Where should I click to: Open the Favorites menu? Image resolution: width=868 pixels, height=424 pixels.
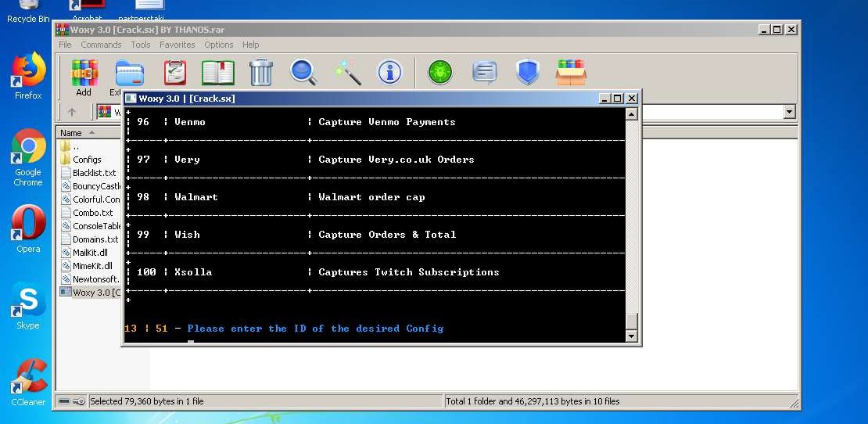tap(178, 45)
